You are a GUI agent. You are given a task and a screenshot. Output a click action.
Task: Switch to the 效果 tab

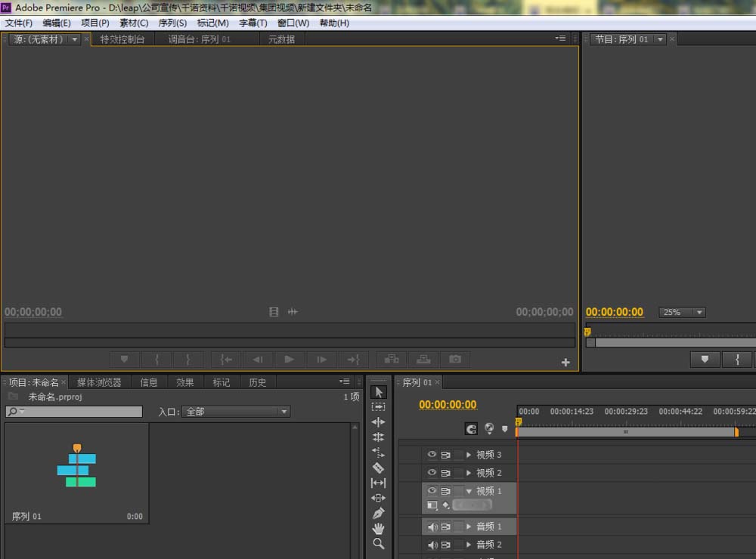click(x=185, y=383)
